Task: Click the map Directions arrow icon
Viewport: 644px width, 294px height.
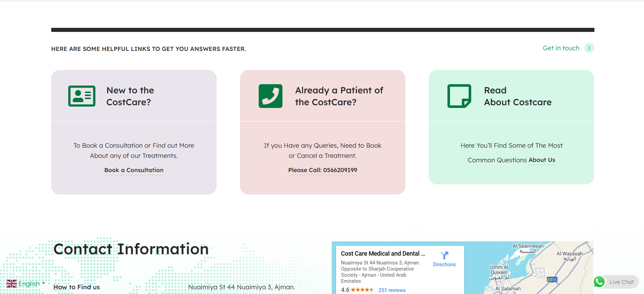Action: [444, 255]
